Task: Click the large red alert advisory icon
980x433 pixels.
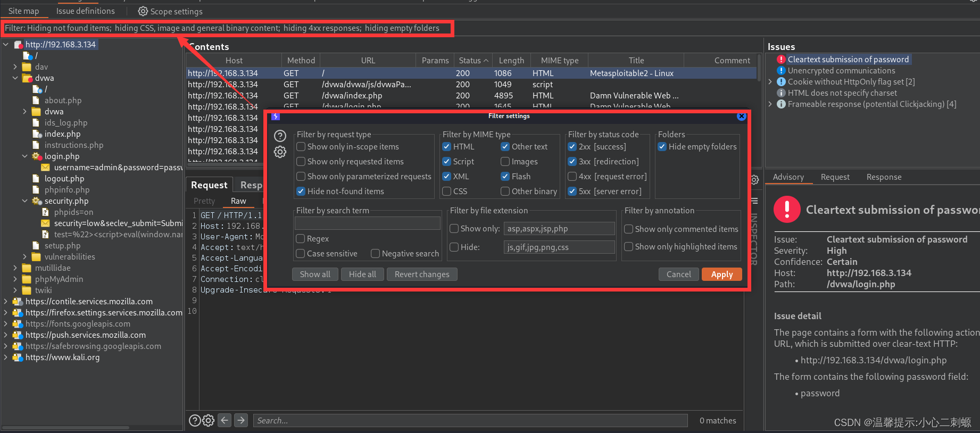Action: [x=787, y=209]
